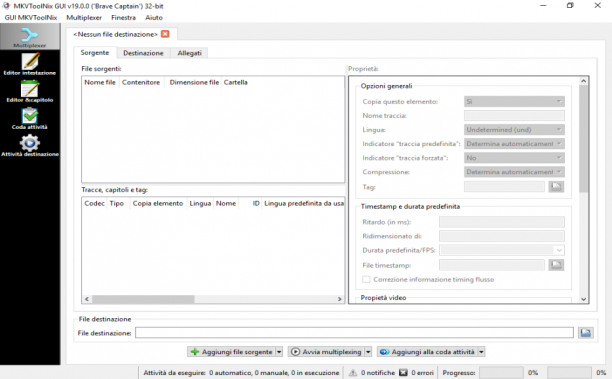This screenshot has width=612, height=379.
Task: Click the Ridimensionato di input field
Action: click(502, 236)
